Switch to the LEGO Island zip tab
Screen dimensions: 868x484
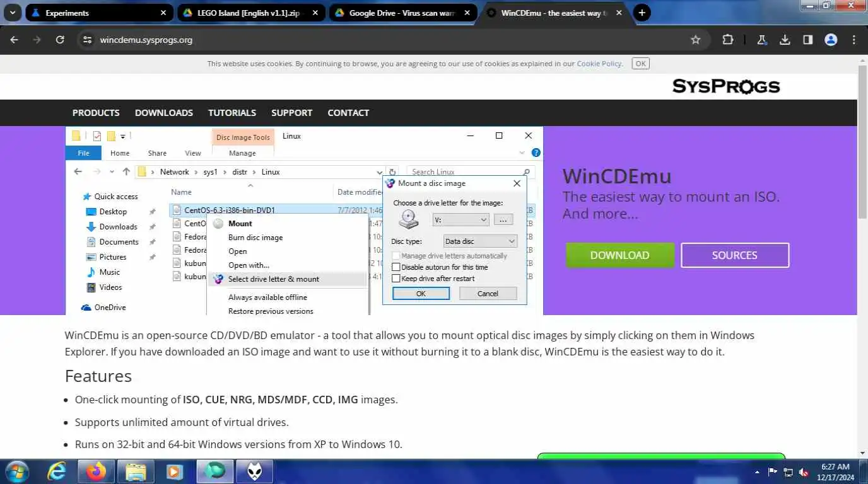tap(250, 13)
